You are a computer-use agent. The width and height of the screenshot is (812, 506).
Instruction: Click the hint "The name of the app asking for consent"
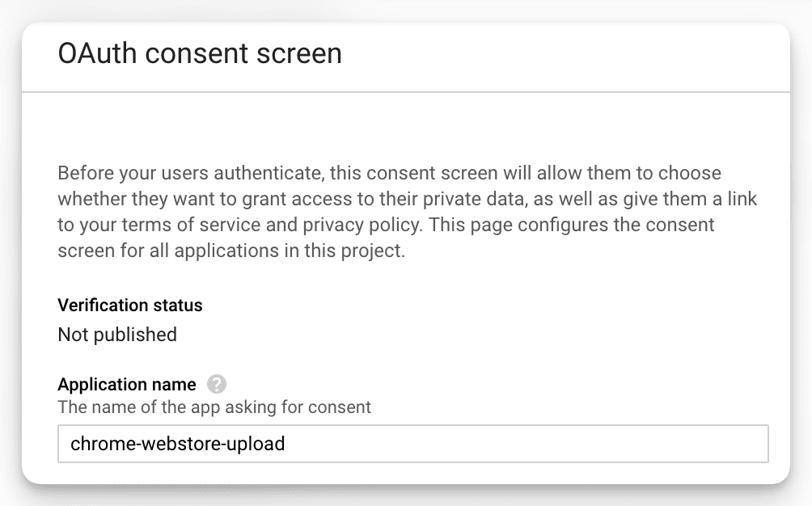(214, 407)
